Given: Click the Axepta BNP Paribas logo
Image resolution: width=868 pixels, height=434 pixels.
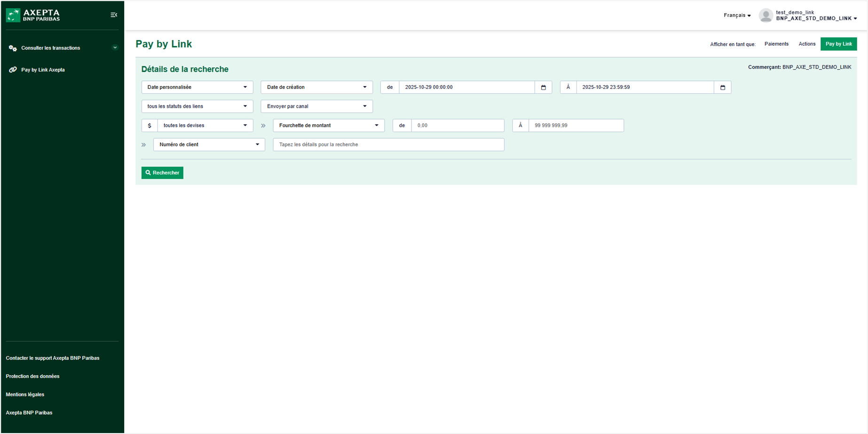Looking at the screenshot, I should (x=33, y=15).
